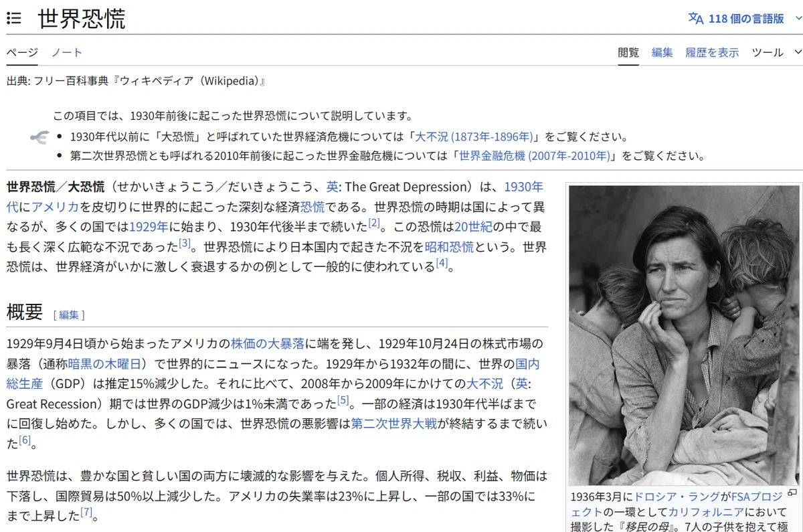Open the 第二次世界大戦 link
The height and width of the screenshot is (532, 803).
tap(394, 424)
